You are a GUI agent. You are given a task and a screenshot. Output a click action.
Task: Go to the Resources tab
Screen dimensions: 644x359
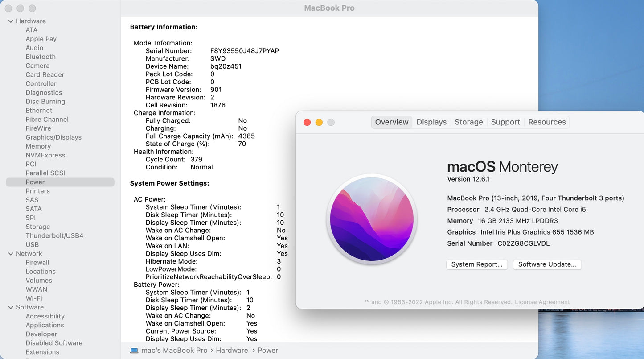pyautogui.click(x=546, y=122)
